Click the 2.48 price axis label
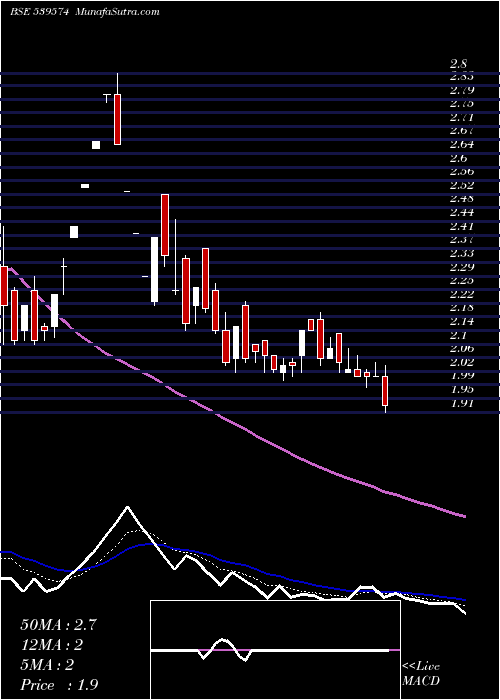This screenshot has width=500, height=700. point(462,198)
